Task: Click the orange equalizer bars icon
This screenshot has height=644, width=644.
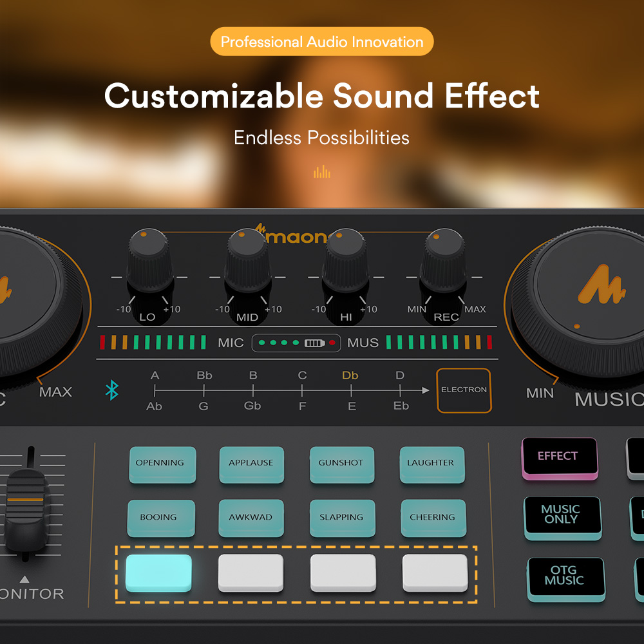Action: click(x=322, y=171)
